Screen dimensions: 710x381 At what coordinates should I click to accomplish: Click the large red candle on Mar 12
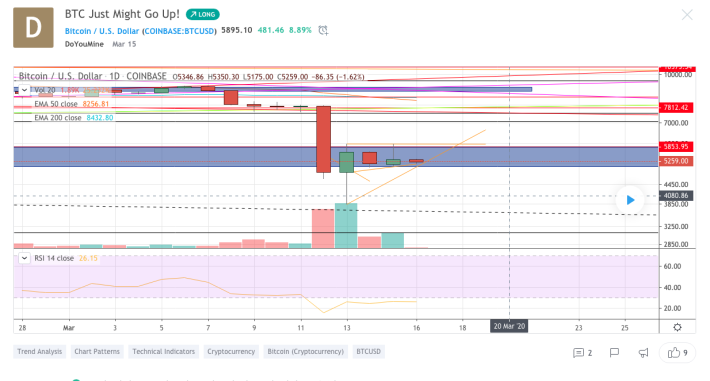tap(323, 139)
